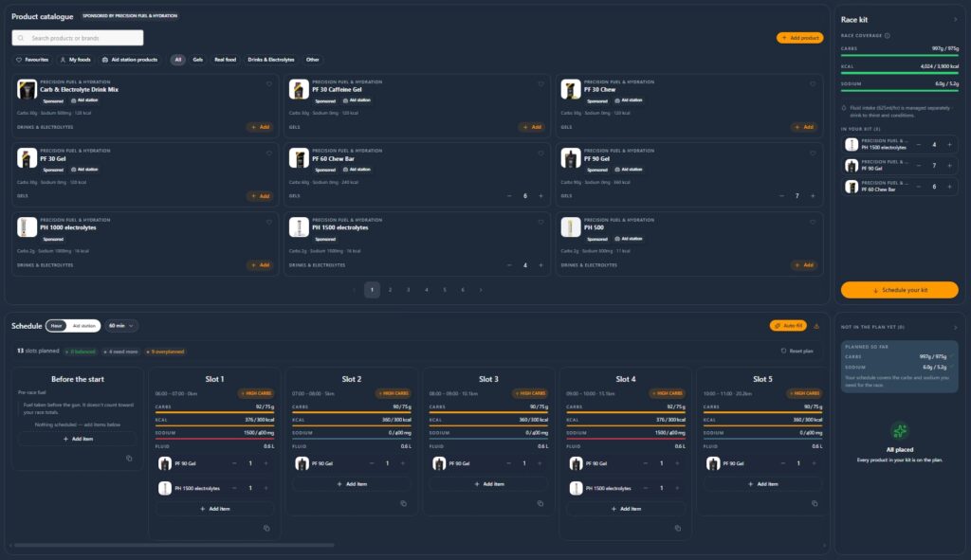Select the All category tab
971x560 pixels.
tap(177, 60)
